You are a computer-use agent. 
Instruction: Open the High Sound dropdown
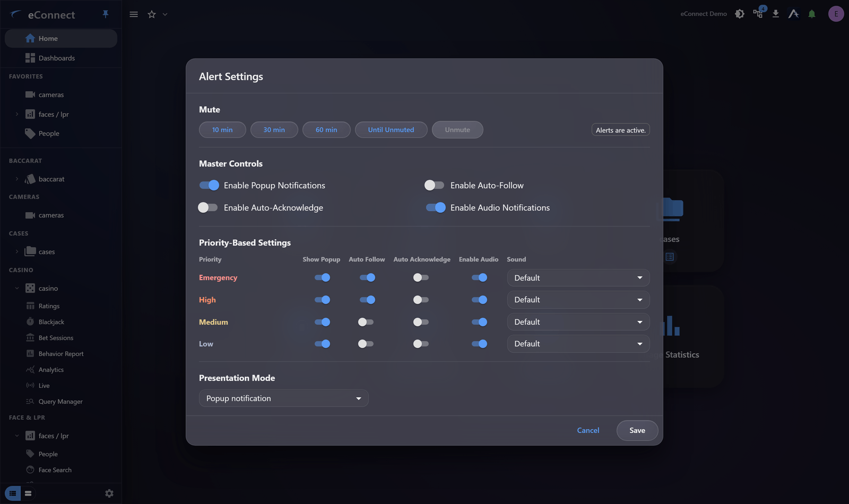(578, 300)
